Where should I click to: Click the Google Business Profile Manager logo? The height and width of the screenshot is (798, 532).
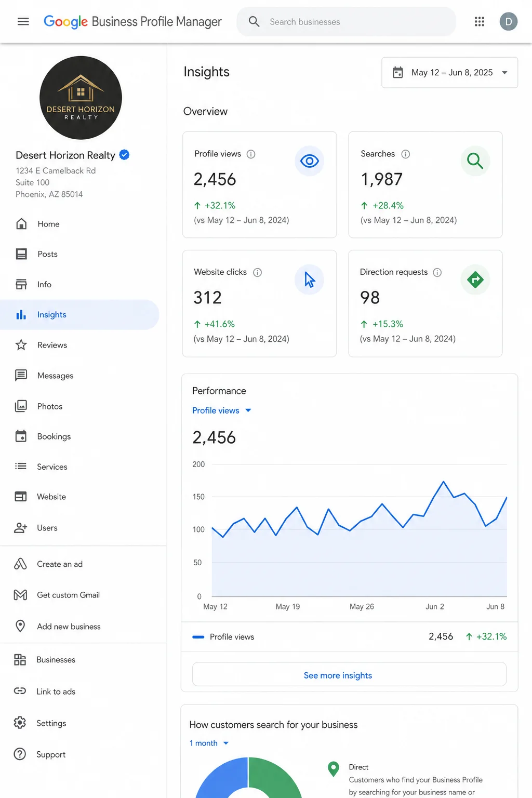pos(132,21)
